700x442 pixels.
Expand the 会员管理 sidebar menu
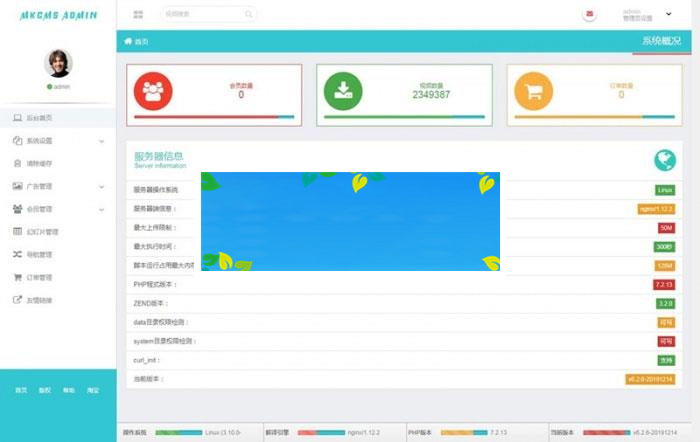(58, 209)
